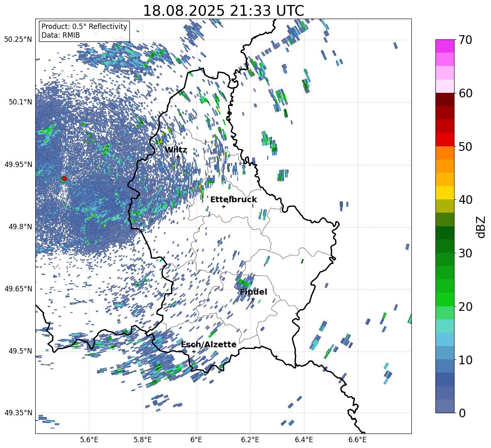Screen dimensions: 491x448
Task: Click the Wiltz cross location marker
Action: click(x=178, y=157)
